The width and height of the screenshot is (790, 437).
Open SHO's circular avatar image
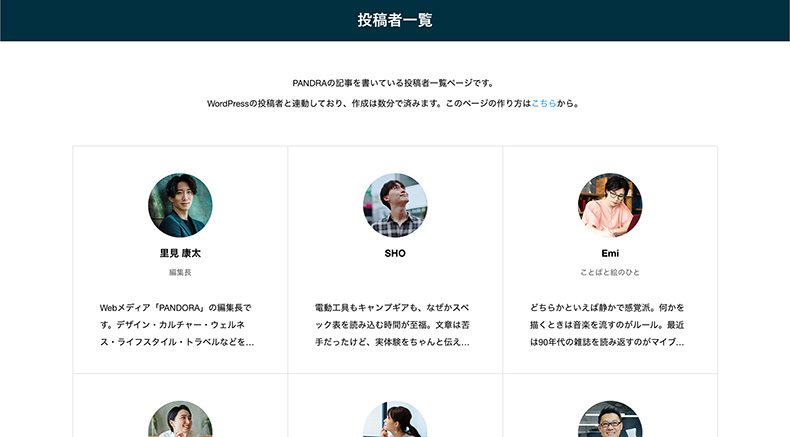pos(395,205)
